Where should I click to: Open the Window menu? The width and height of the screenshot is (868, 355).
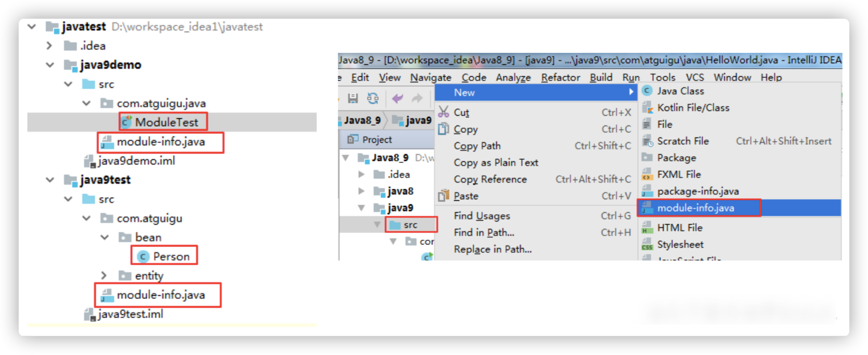(x=732, y=77)
